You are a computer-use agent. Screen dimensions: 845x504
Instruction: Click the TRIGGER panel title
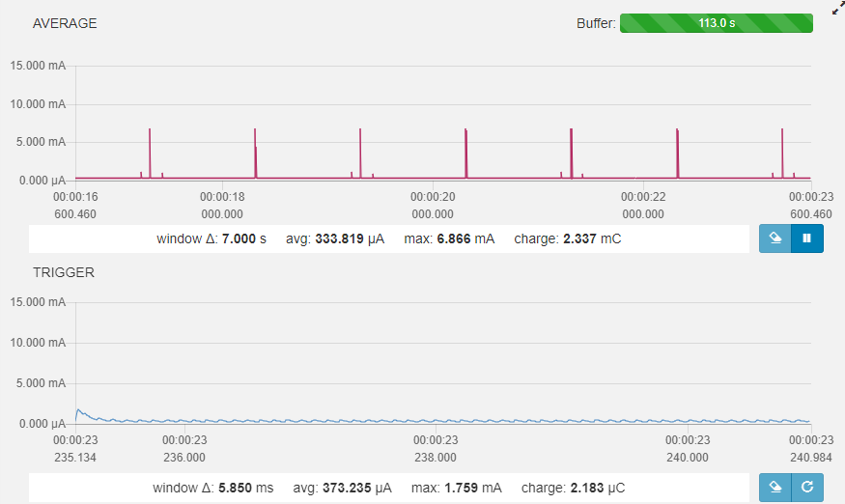pos(64,272)
